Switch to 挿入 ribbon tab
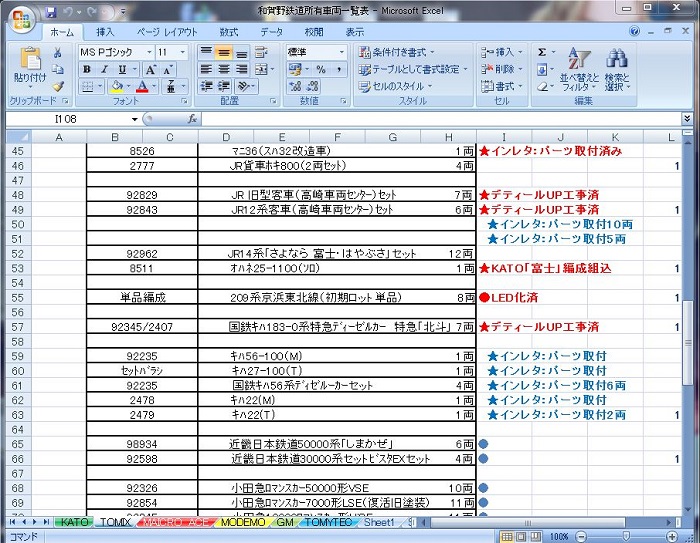 (x=105, y=32)
